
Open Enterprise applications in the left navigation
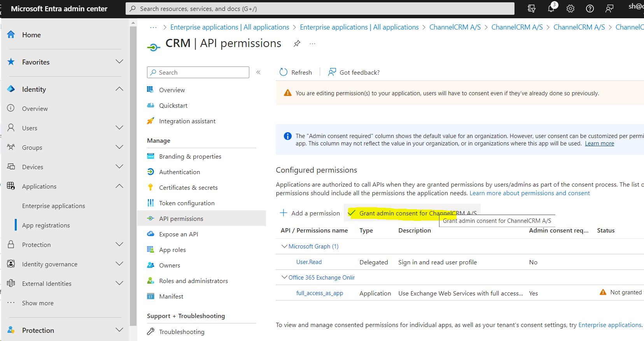54,206
